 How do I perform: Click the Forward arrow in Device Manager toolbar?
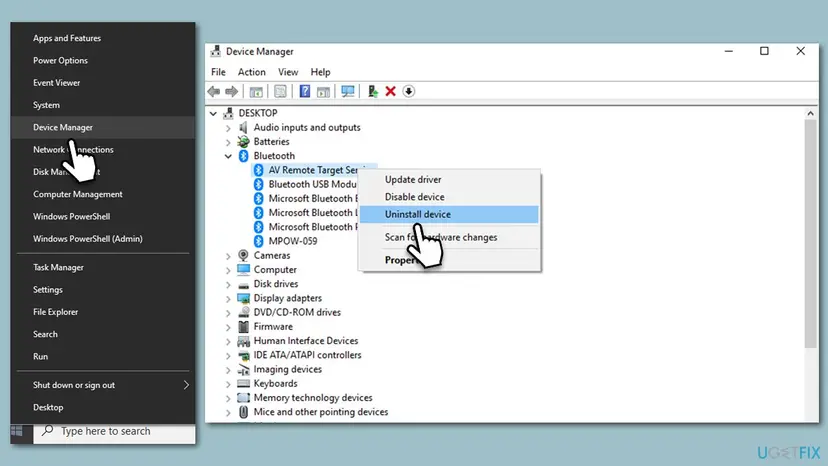[x=231, y=91]
